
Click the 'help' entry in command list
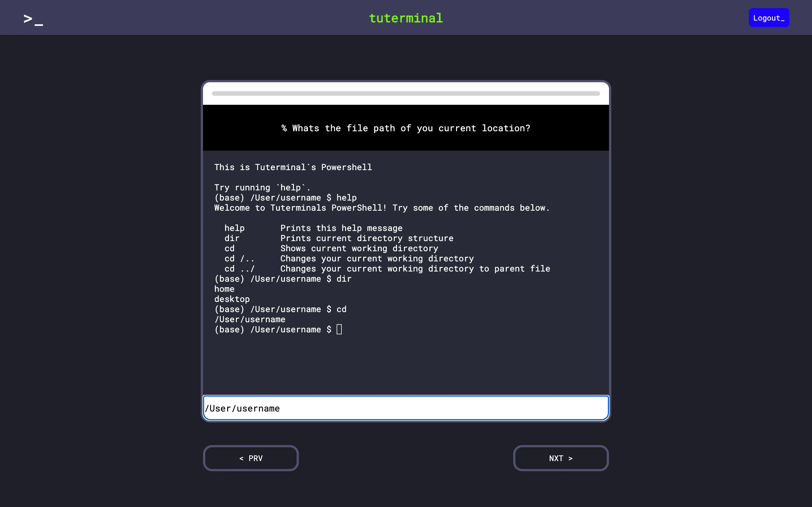(234, 228)
